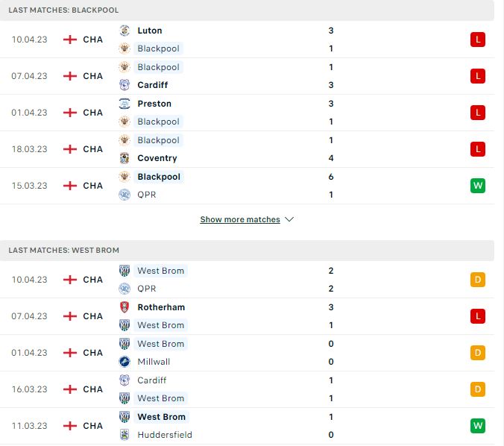Click the Luton club crest icon
The width and height of the screenshot is (504, 446).
click(x=125, y=31)
